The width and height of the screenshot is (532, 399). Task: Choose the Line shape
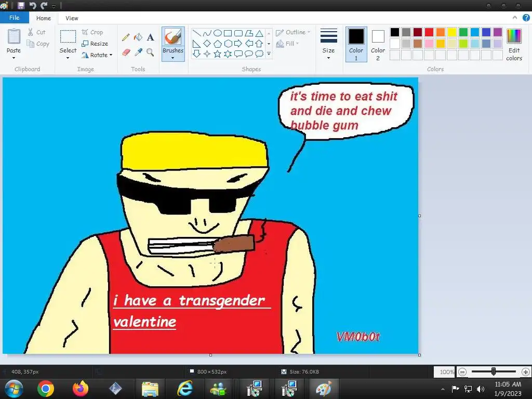[x=196, y=33]
